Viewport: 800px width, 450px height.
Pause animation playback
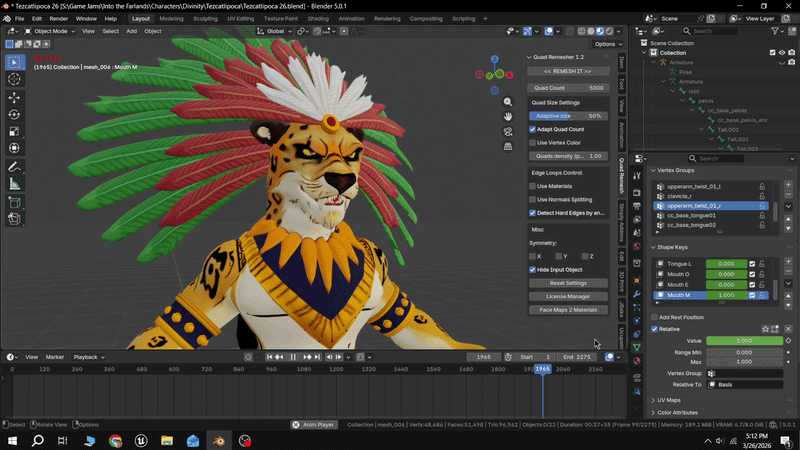tap(293, 357)
